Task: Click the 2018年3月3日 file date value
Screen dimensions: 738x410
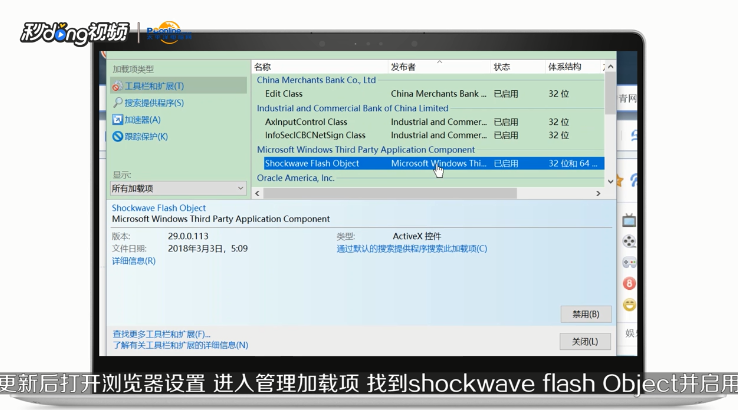Action: click(x=208, y=249)
